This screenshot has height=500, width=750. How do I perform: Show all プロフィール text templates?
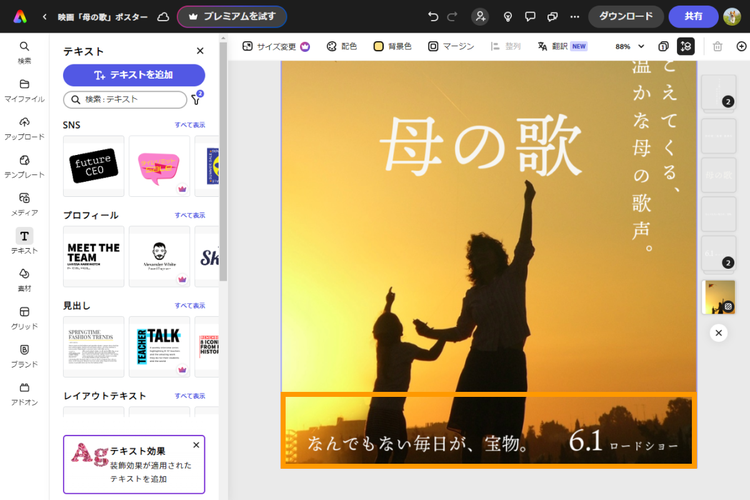(x=189, y=215)
